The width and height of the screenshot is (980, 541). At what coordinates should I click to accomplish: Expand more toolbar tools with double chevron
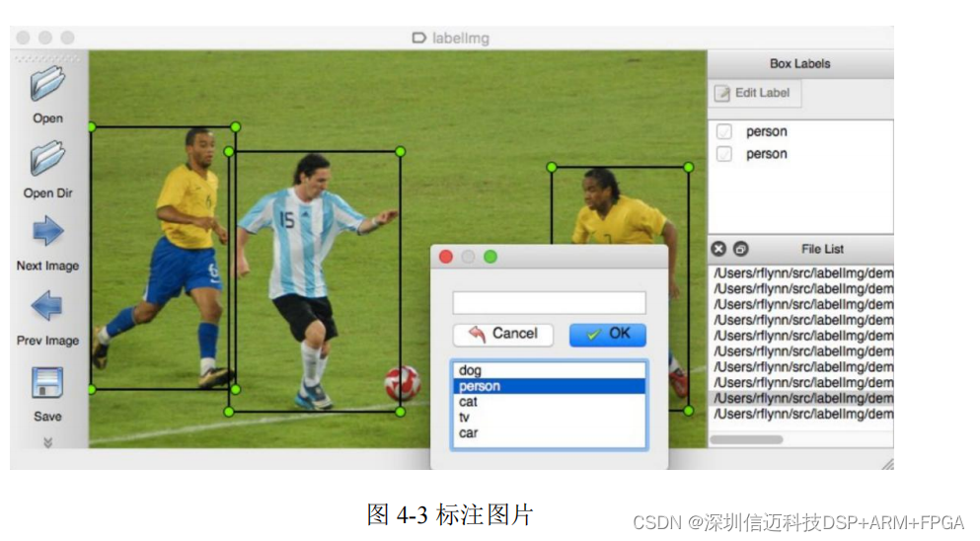tap(47, 443)
